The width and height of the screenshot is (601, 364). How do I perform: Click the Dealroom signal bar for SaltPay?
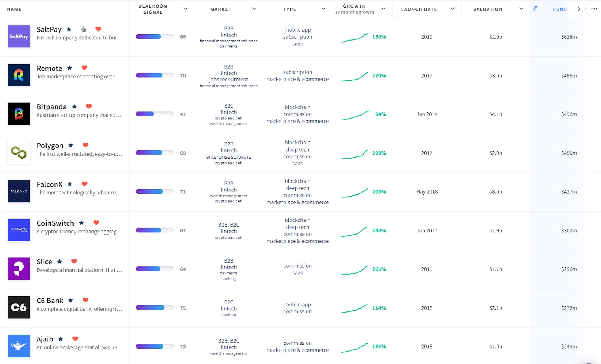tap(155, 36)
